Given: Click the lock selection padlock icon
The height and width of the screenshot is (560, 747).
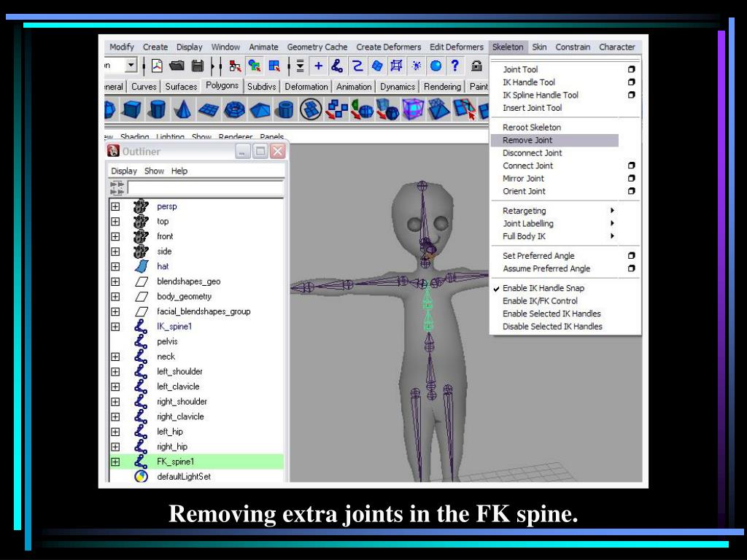Looking at the screenshot, I should click(476, 66).
